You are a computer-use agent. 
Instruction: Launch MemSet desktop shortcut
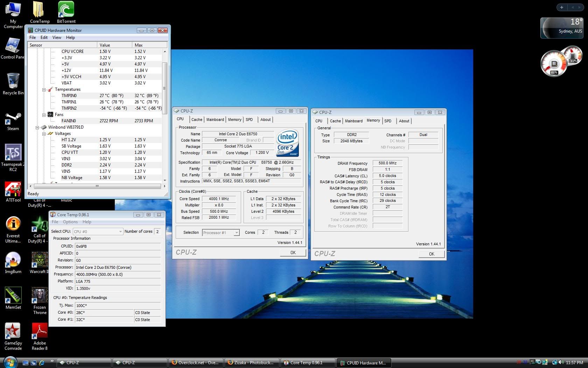pos(13,299)
